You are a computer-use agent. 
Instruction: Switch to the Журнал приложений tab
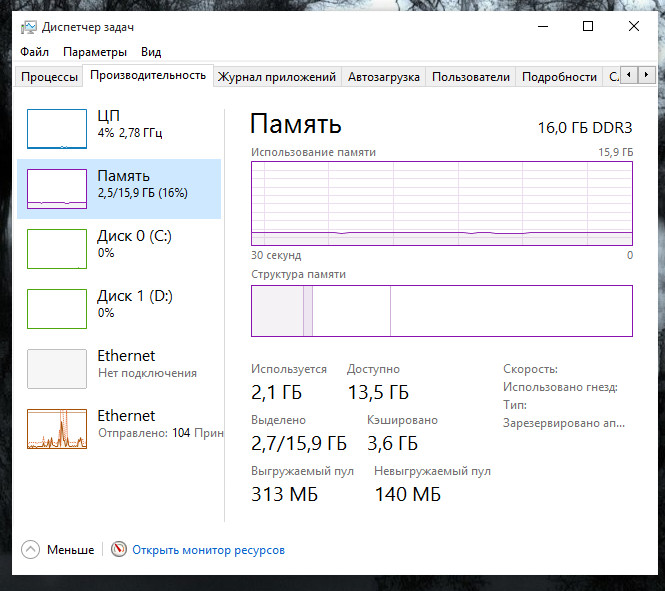[x=276, y=77]
